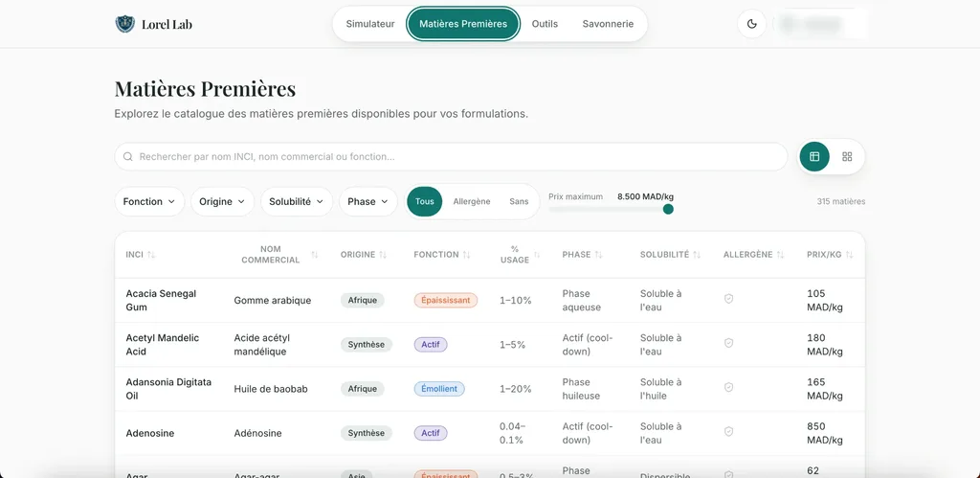
Task: Click the Phase huileuse cell
Action: click(581, 389)
